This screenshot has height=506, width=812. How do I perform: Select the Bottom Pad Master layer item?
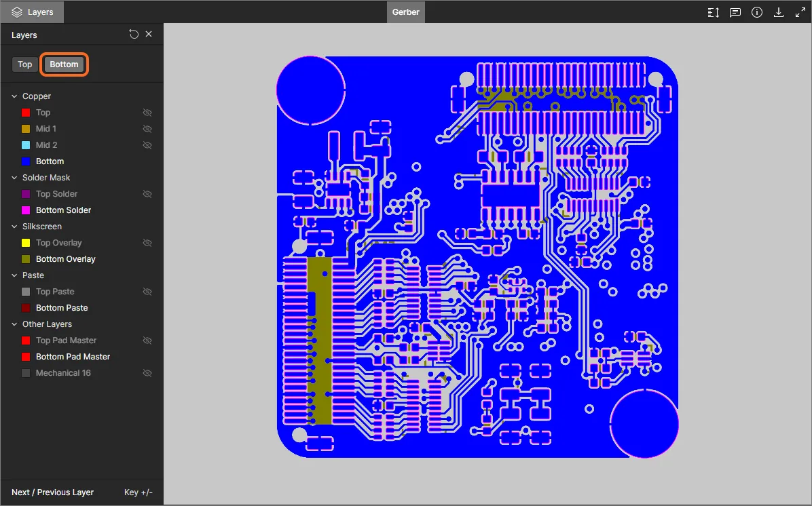[x=73, y=357]
